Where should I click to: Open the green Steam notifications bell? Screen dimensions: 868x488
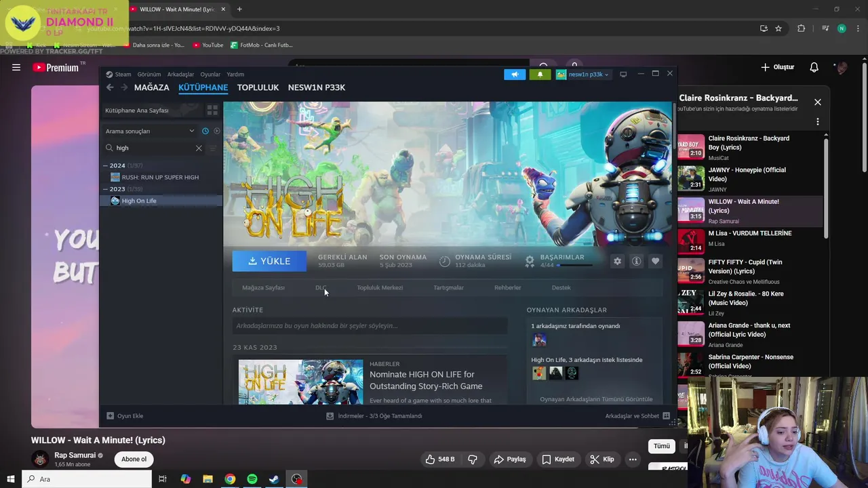pos(540,75)
